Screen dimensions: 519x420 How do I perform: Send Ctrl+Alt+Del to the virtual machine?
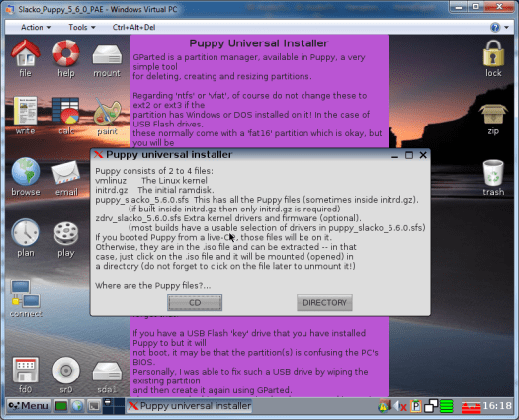tap(133, 27)
